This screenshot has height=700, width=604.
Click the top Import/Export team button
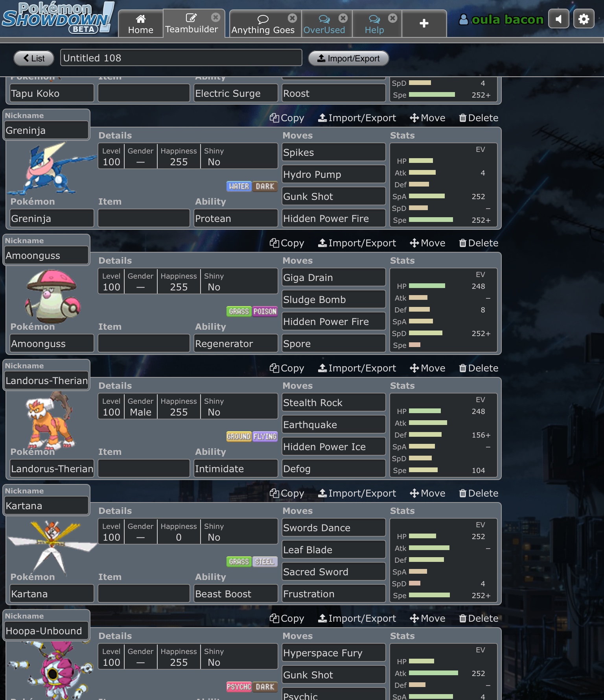(x=348, y=58)
